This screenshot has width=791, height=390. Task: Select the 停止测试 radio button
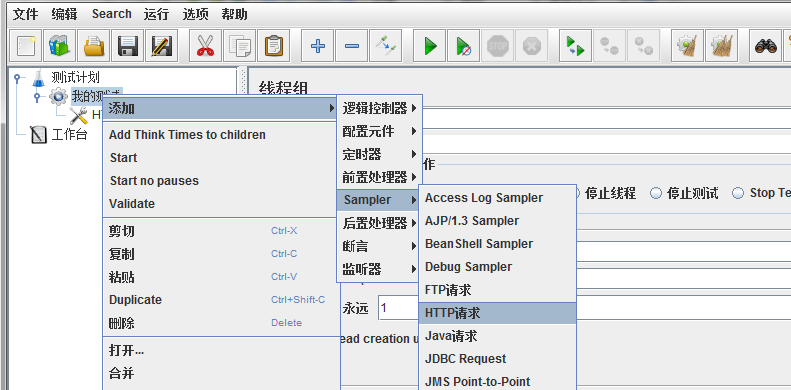(656, 193)
